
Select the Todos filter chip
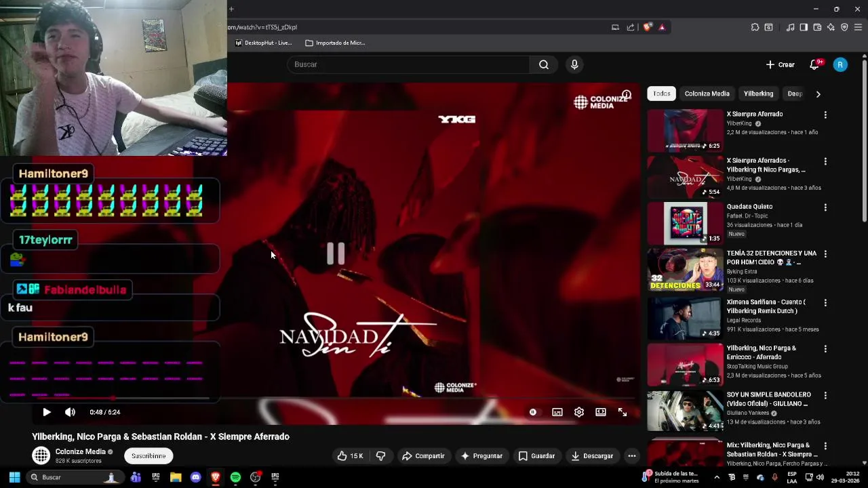click(662, 94)
